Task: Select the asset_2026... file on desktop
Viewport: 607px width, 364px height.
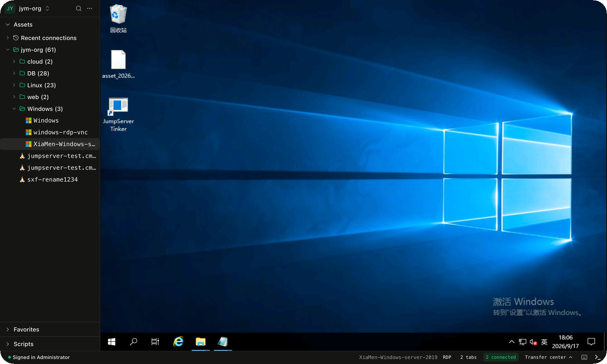Action: point(118,64)
